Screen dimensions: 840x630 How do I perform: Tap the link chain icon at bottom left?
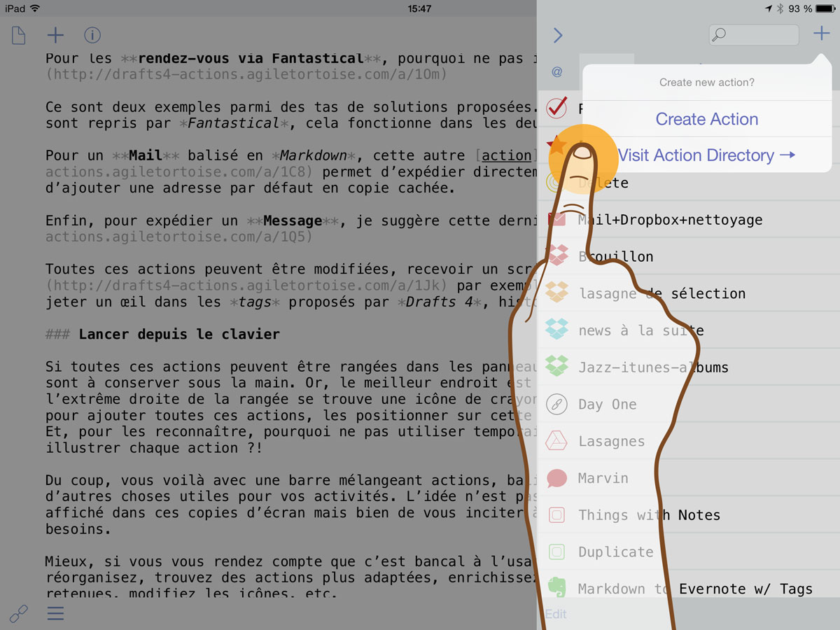tap(18, 614)
